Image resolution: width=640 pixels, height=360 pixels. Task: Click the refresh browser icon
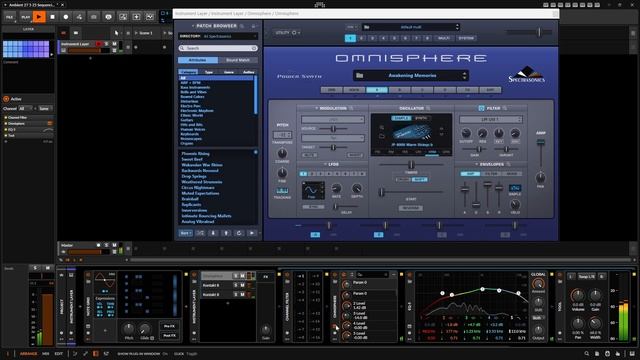click(239, 233)
